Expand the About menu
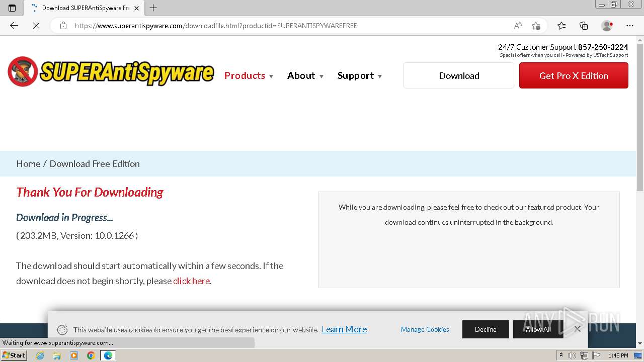644x362 pixels. click(305, 75)
